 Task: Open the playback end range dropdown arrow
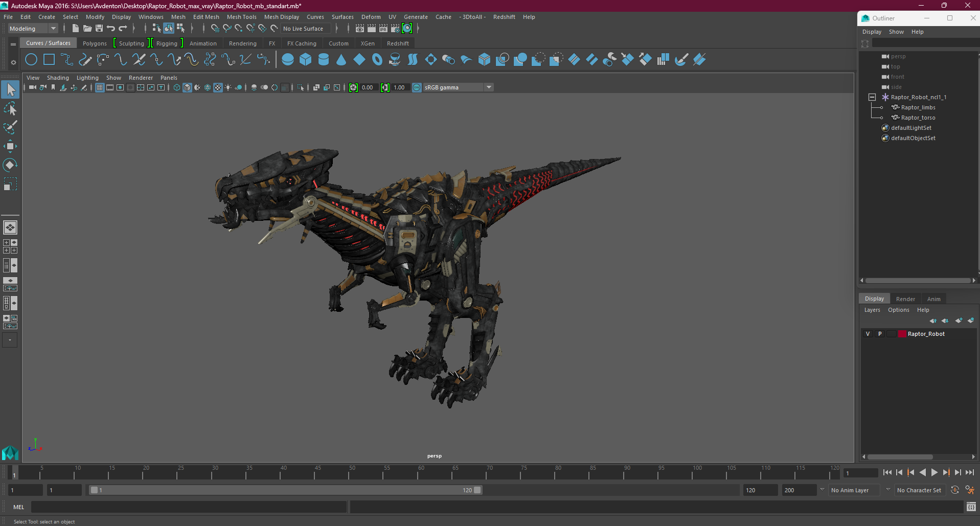point(822,490)
